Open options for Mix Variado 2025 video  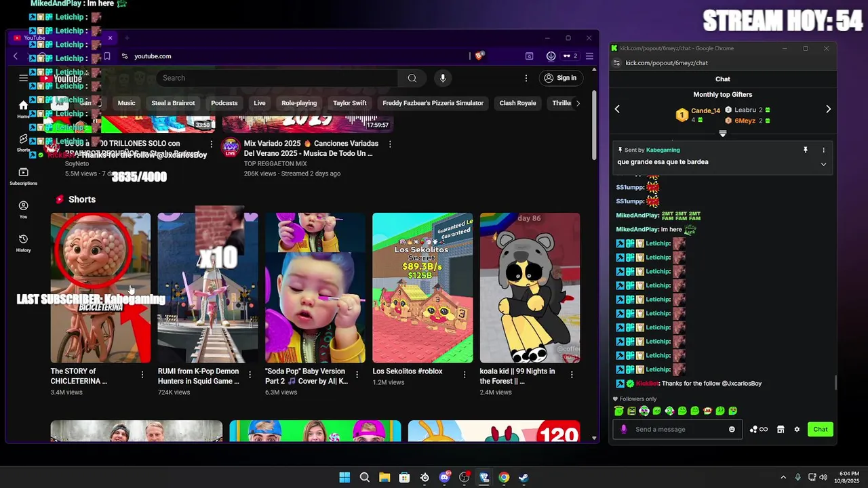390,144
